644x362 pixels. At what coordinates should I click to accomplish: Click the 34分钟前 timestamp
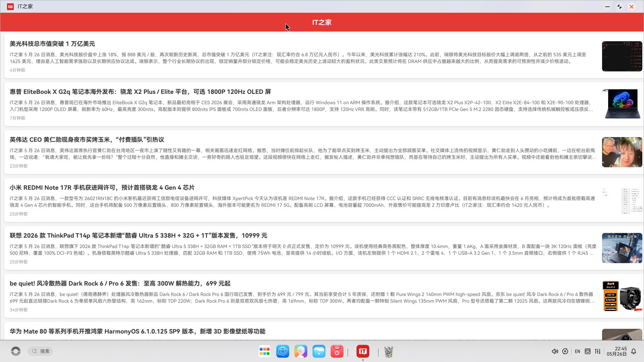coord(19,310)
